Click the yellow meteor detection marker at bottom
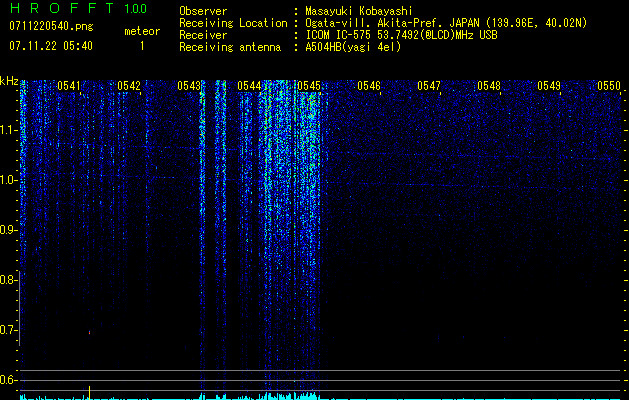This screenshot has height=400, width=629. (89, 393)
